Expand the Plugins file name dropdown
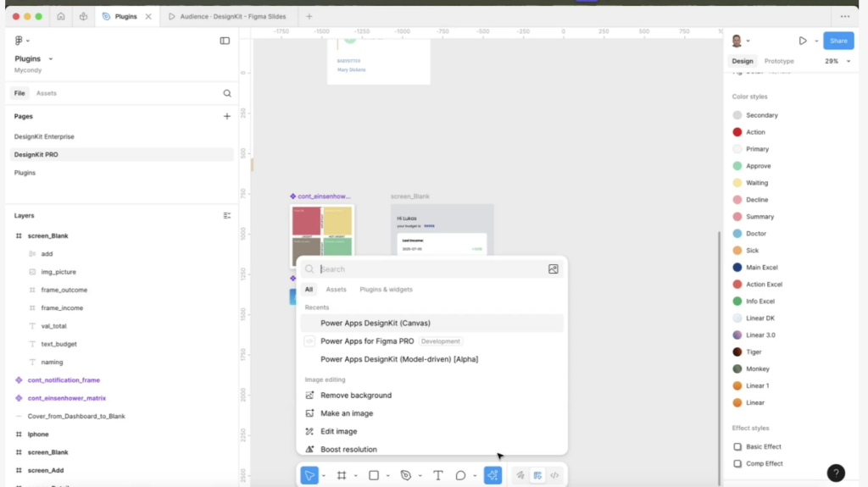This screenshot has height=487, width=868. pyautogui.click(x=50, y=58)
